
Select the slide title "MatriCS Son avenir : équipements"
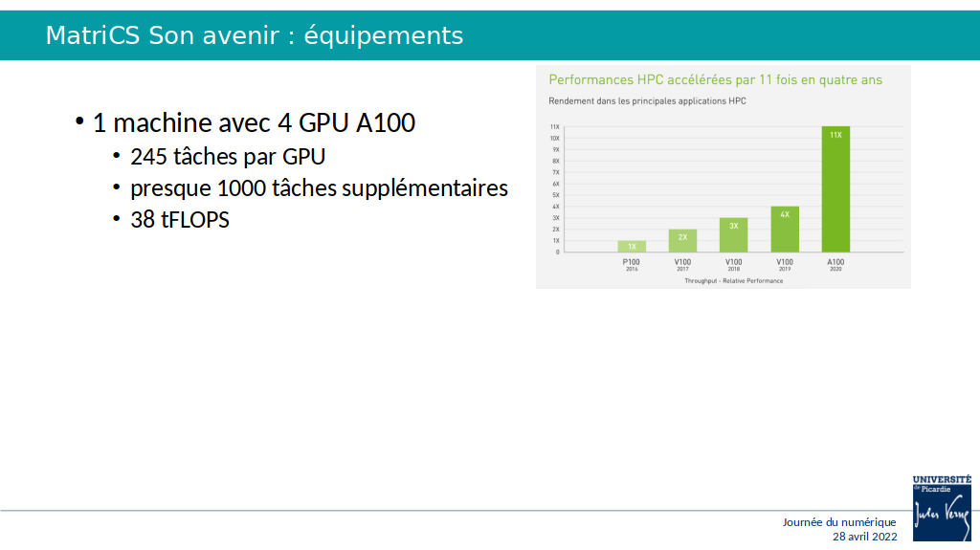[255, 35]
